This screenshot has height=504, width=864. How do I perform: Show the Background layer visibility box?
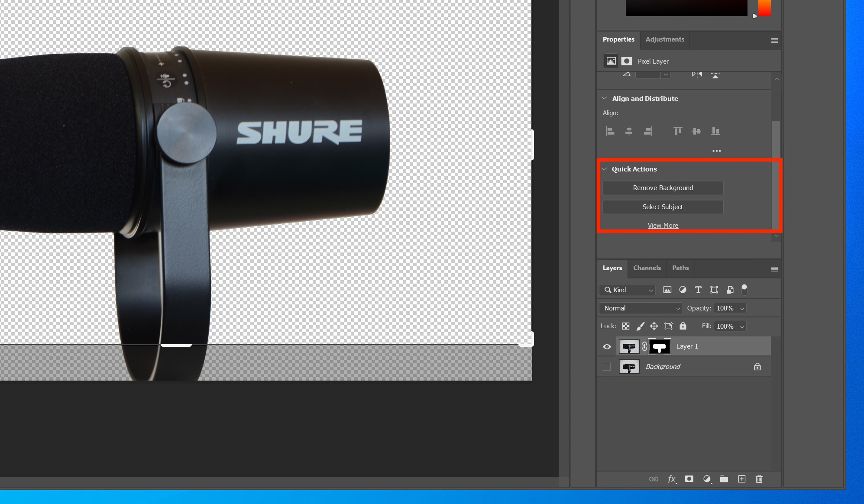click(607, 367)
